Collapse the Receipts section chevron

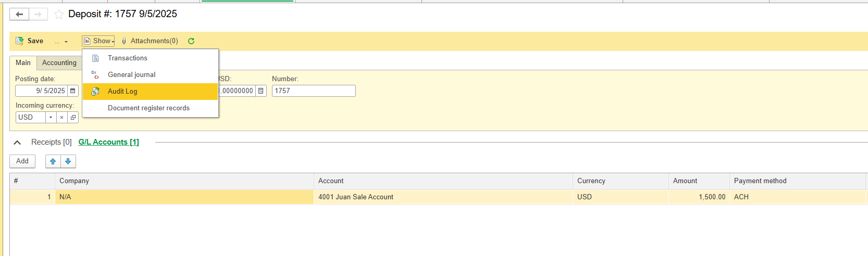[17, 142]
